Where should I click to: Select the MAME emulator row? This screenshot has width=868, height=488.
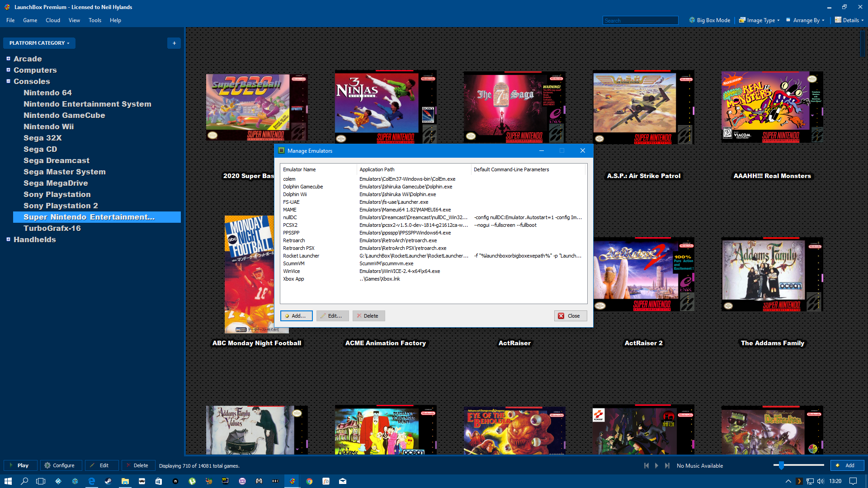coord(433,210)
